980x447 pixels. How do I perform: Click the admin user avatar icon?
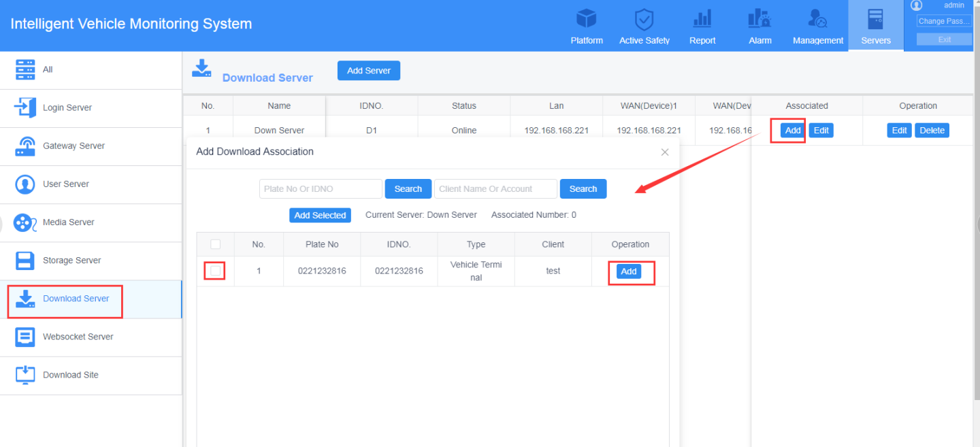click(917, 5)
